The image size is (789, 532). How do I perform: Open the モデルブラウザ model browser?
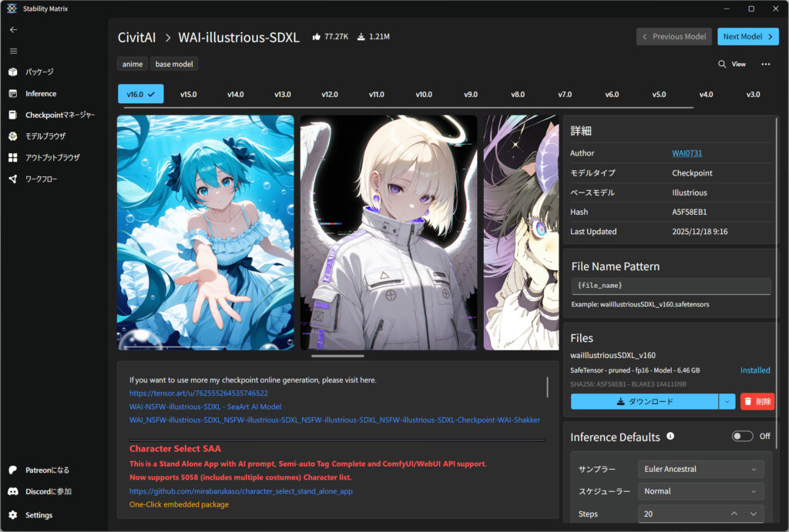pos(45,136)
